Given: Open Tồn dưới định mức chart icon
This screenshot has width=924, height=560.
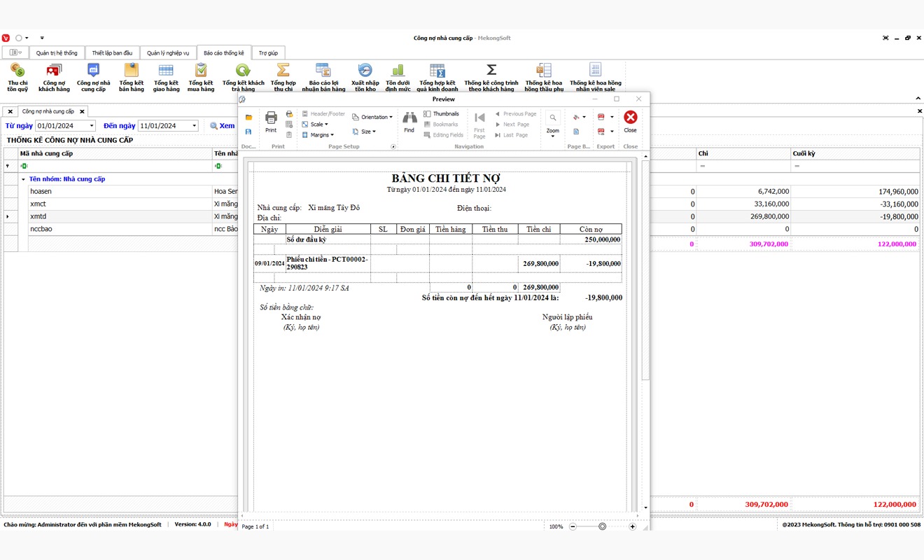Looking at the screenshot, I should [x=398, y=77].
